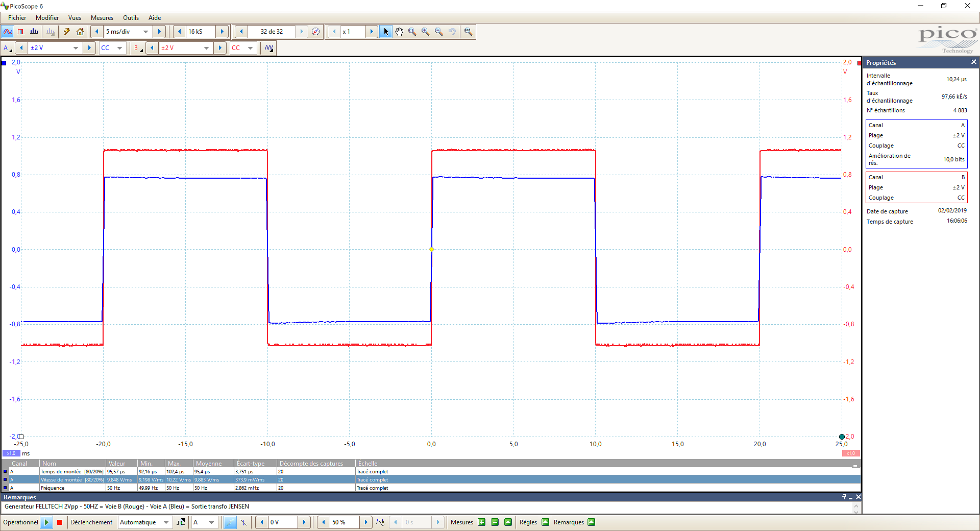Close the Remarques panel
Image resolution: width=980 pixels, height=531 pixels.
point(859,497)
